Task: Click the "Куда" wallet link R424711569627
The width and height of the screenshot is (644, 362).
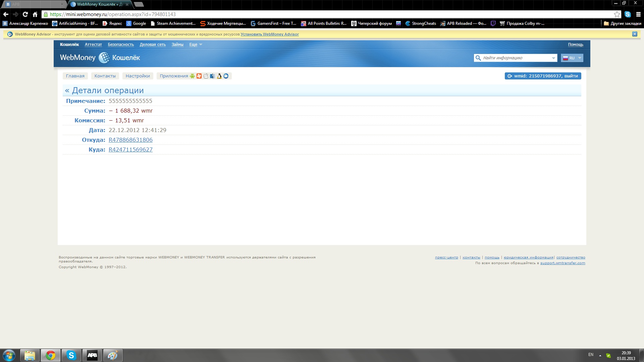Action: pyautogui.click(x=130, y=149)
